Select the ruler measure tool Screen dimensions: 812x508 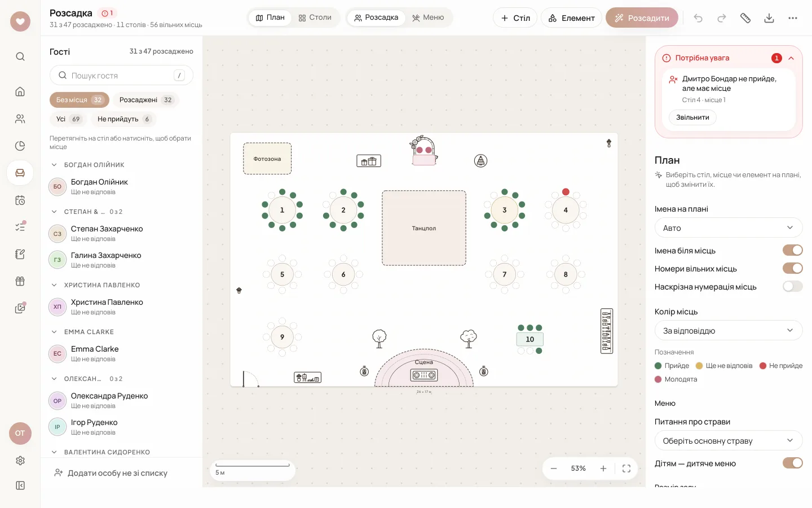point(745,18)
